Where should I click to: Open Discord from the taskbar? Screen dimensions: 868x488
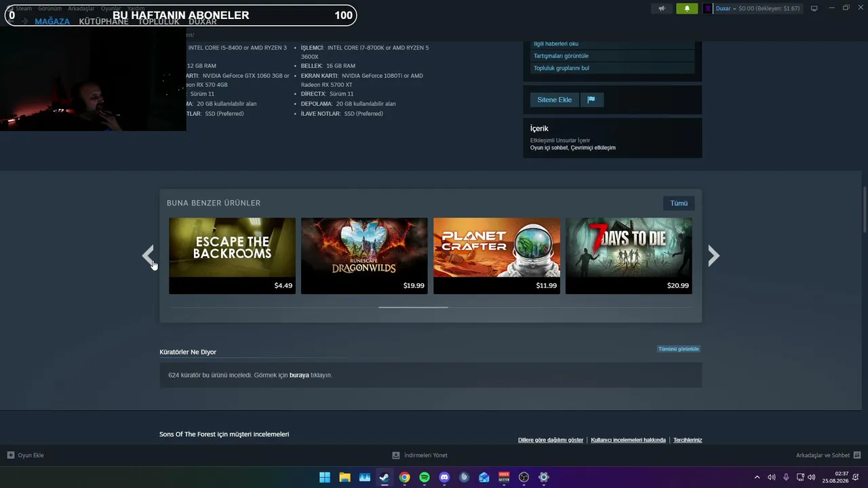pyautogui.click(x=444, y=477)
